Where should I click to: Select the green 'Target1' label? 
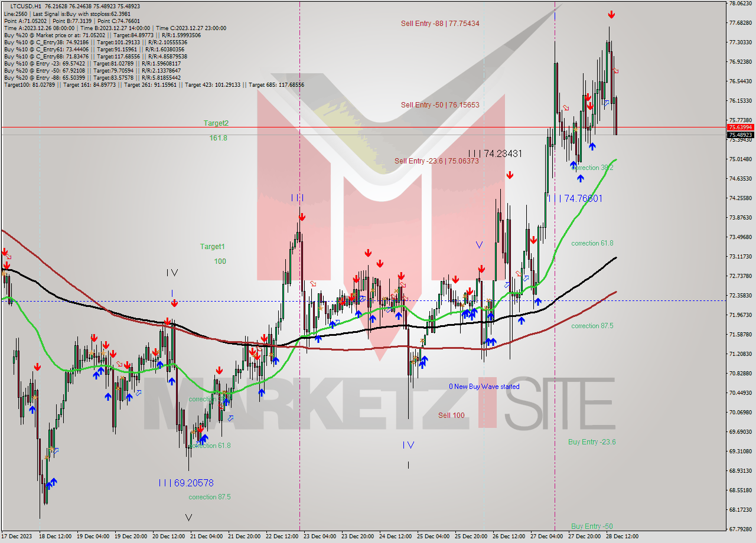(x=213, y=247)
